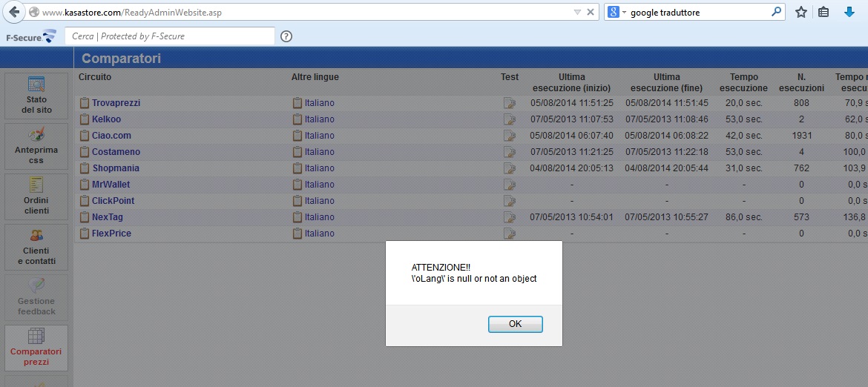The height and width of the screenshot is (387, 868).
Task: Open the ClickPoint circuit link
Action: [x=113, y=201]
